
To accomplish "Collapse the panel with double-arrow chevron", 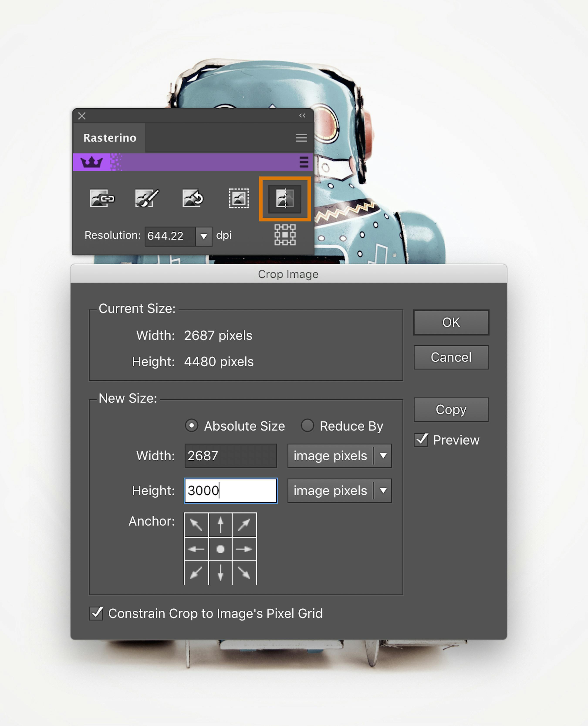I will pos(302,115).
